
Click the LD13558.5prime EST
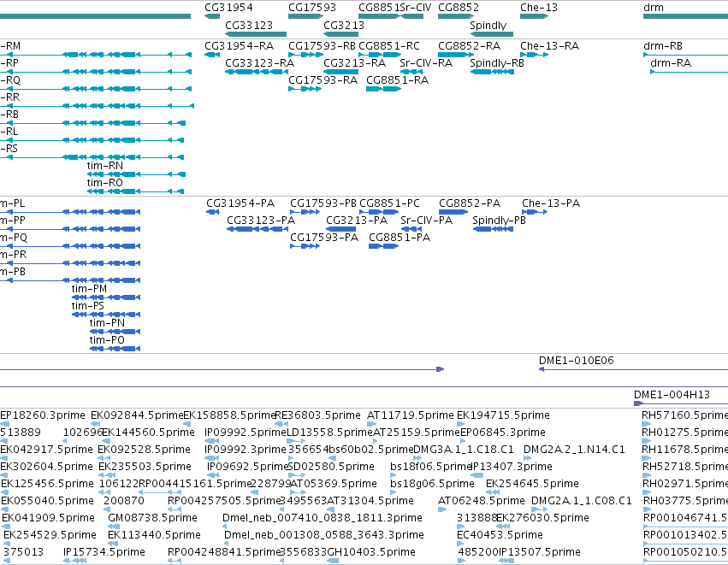(x=296, y=441)
